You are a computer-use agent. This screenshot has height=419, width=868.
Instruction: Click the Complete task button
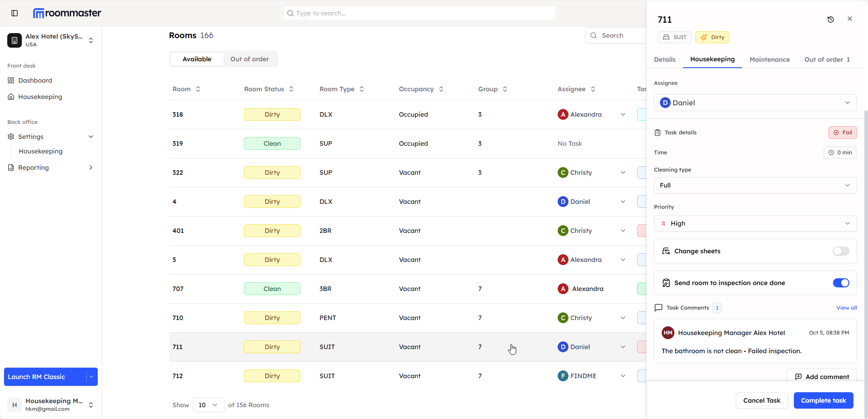point(823,400)
